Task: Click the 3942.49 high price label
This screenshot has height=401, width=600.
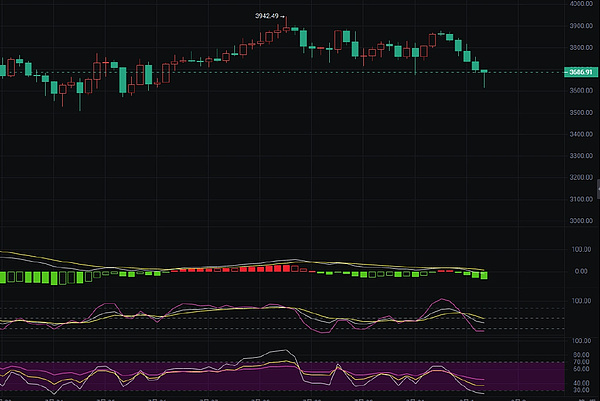Action: pos(268,16)
